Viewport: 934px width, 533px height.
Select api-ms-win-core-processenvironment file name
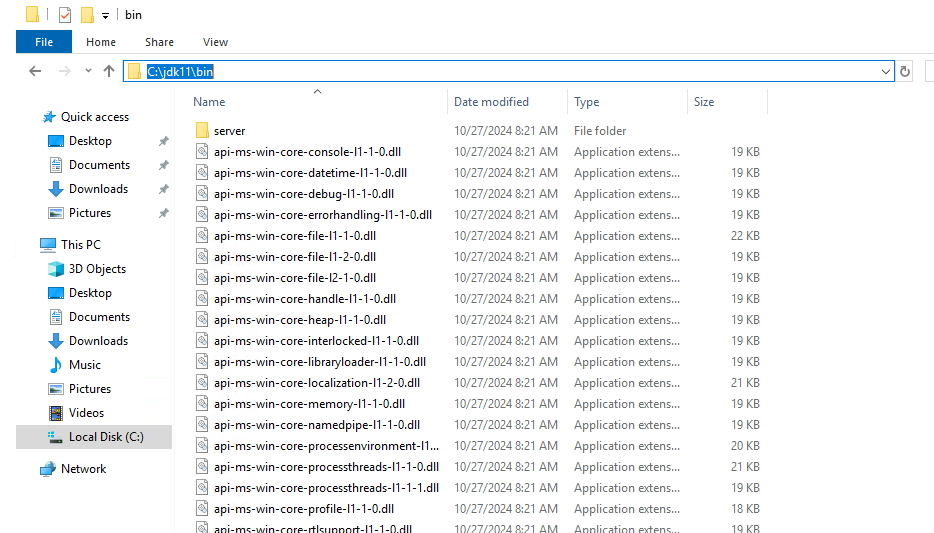coord(326,446)
